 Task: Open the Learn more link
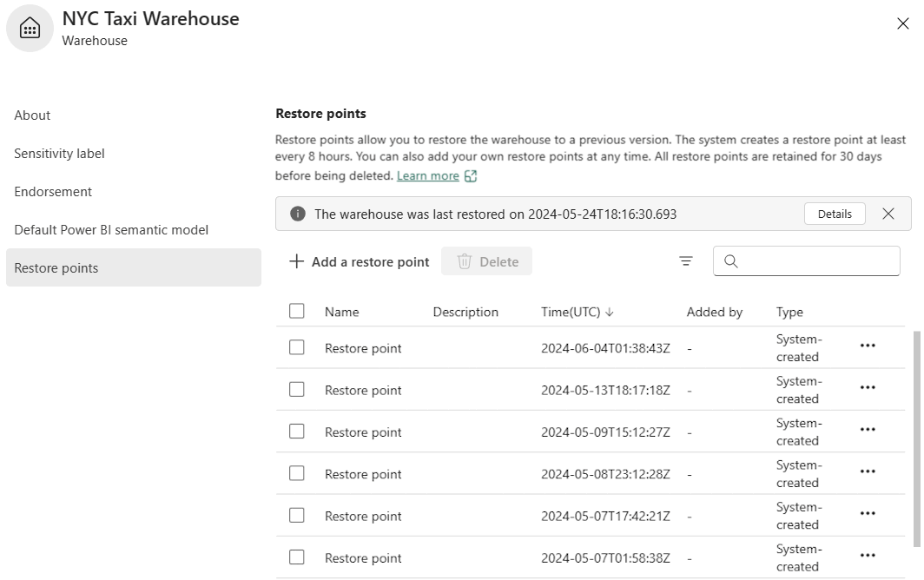coord(427,176)
